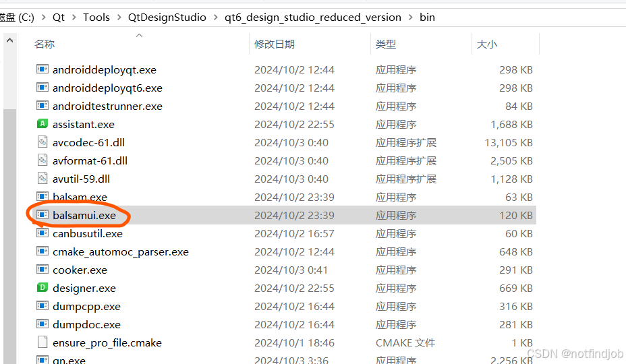Click the ensure_pro_file.cmake document icon
The height and width of the screenshot is (364, 626).
pyautogui.click(x=42, y=342)
